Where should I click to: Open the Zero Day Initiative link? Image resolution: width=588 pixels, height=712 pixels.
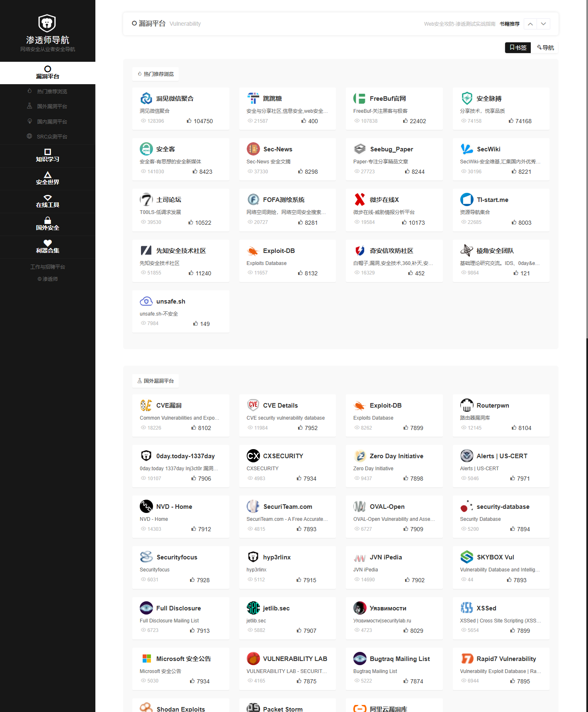click(x=396, y=456)
